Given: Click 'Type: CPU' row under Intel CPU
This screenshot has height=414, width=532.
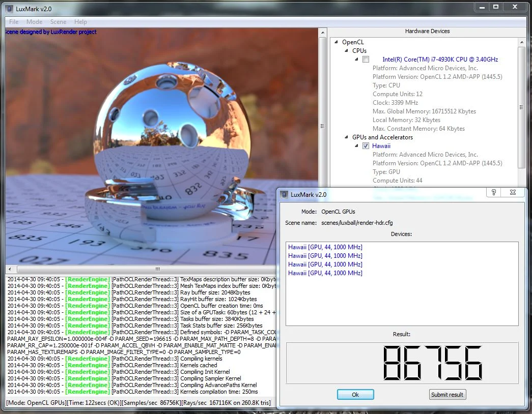Looking at the screenshot, I should (386, 85).
